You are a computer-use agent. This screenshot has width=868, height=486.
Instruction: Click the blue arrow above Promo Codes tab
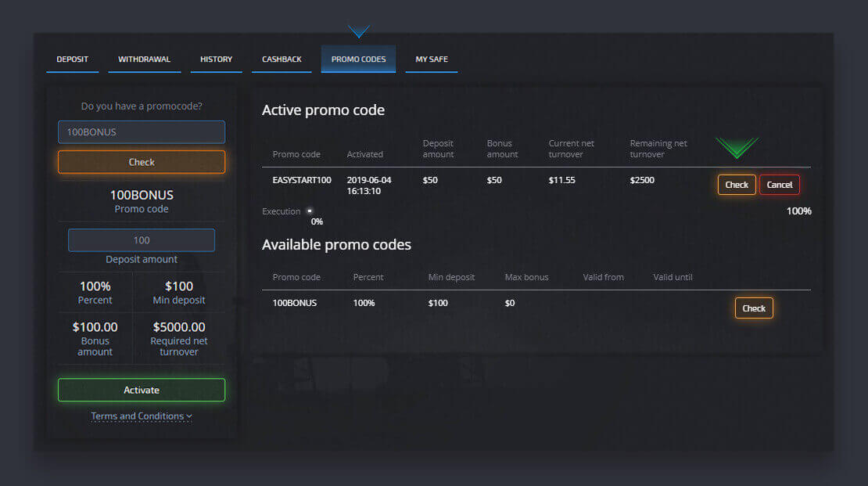[x=358, y=31]
